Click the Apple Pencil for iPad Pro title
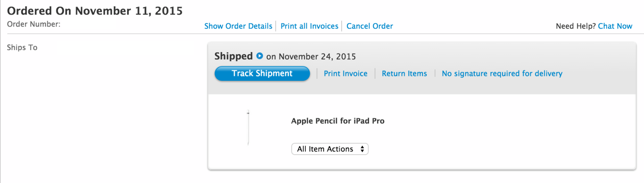Viewport: 644px width, 183px height. (x=338, y=121)
